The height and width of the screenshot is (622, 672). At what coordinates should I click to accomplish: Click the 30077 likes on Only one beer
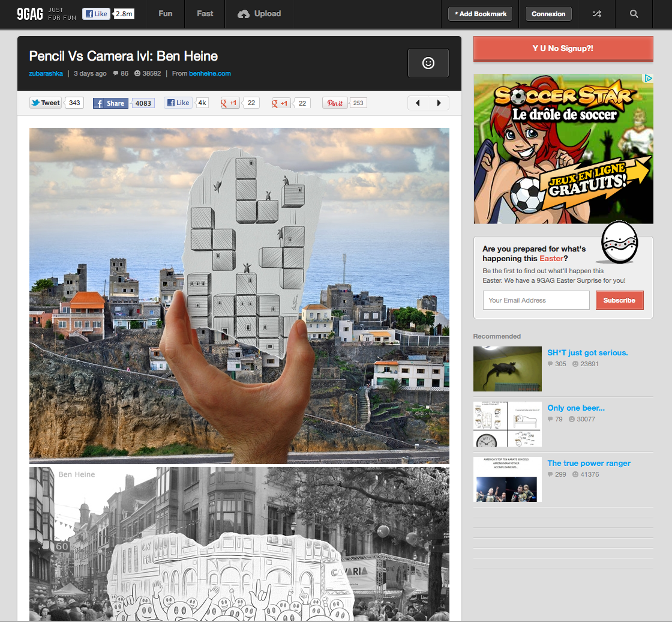581,419
